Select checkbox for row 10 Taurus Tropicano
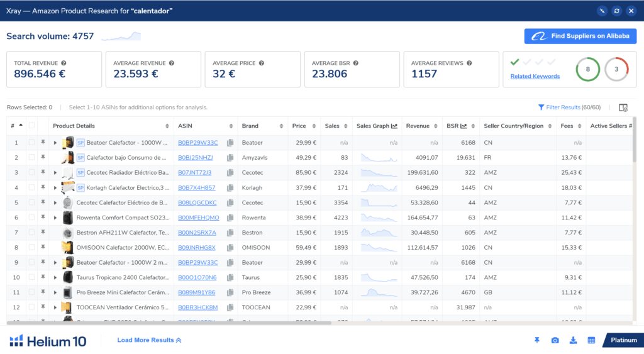The image size is (644, 354). click(31, 277)
